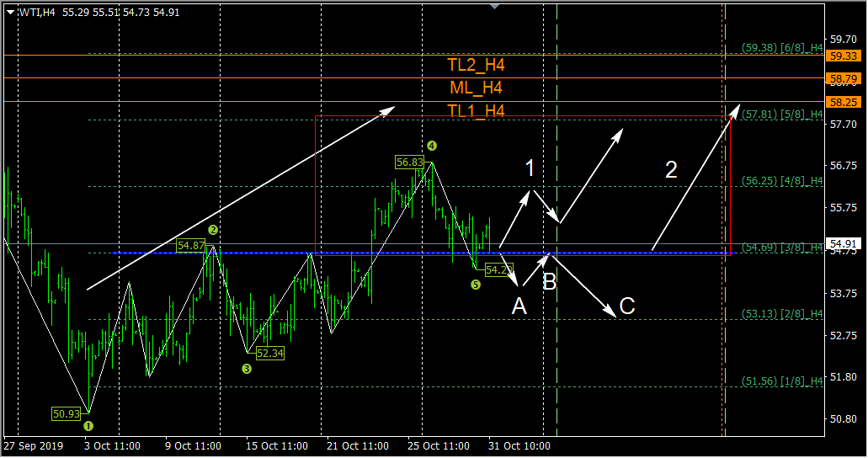Select the white scenario number 2
Image resolution: width=868 pixels, height=458 pixels.
point(671,169)
